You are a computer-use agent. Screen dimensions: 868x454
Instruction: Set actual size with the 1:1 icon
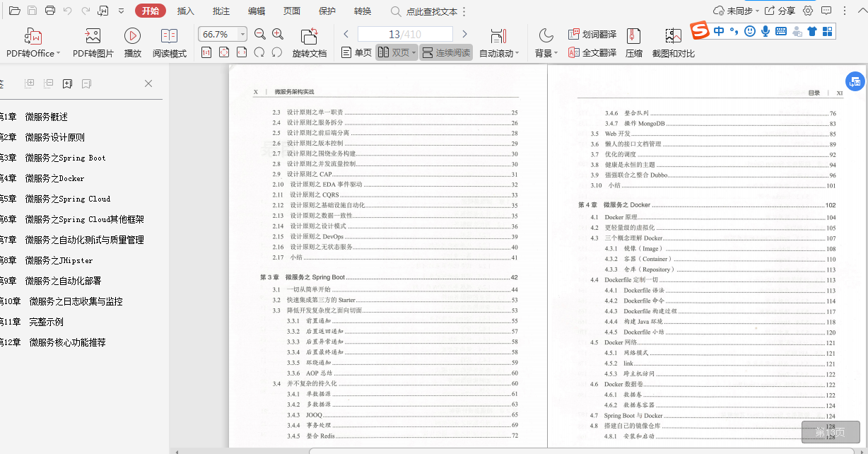point(206,52)
